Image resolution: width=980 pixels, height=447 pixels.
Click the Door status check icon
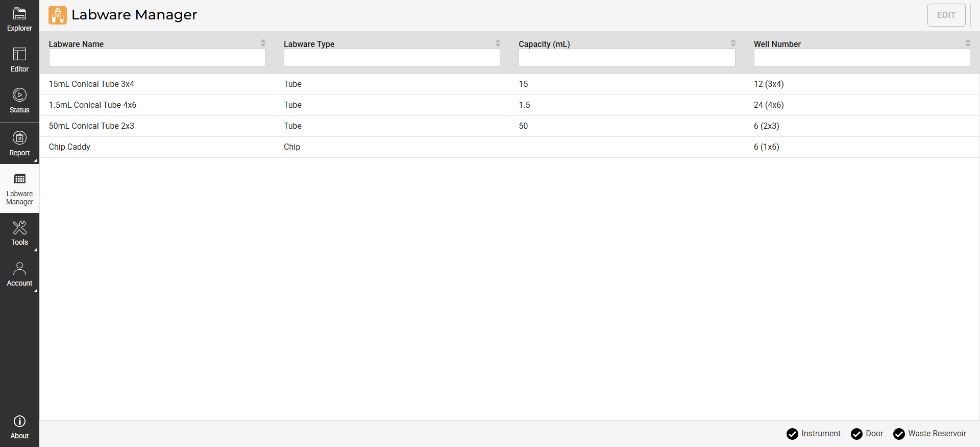856,434
